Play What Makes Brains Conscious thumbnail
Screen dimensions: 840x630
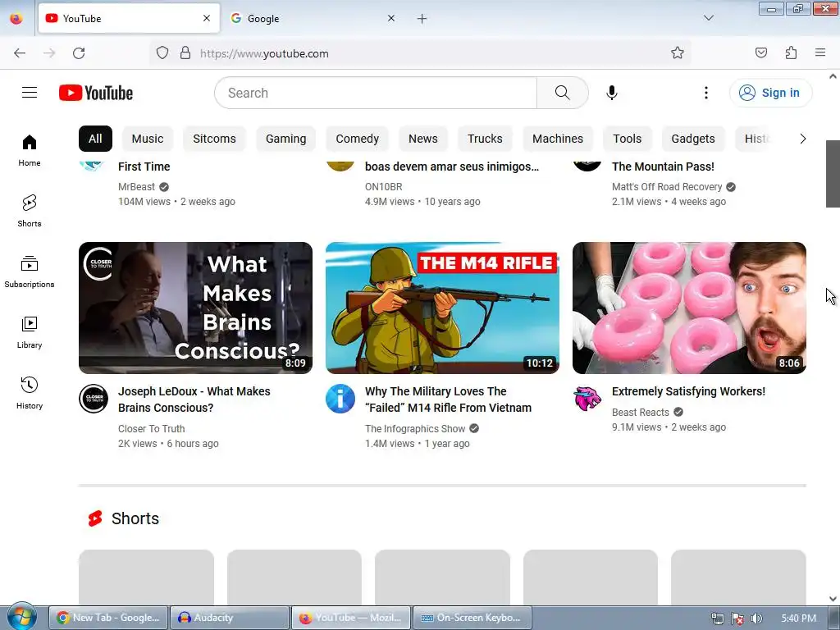click(x=195, y=308)
